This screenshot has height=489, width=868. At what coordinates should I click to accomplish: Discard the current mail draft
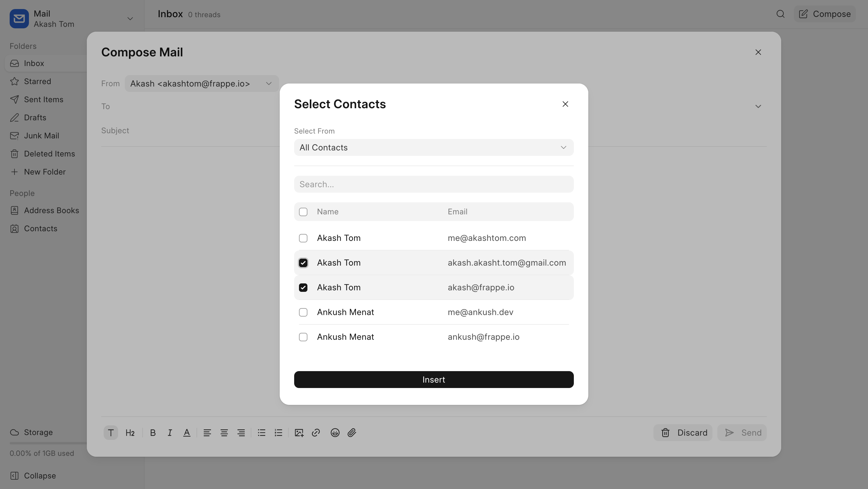pyautogui.click(x=683, y=433)
